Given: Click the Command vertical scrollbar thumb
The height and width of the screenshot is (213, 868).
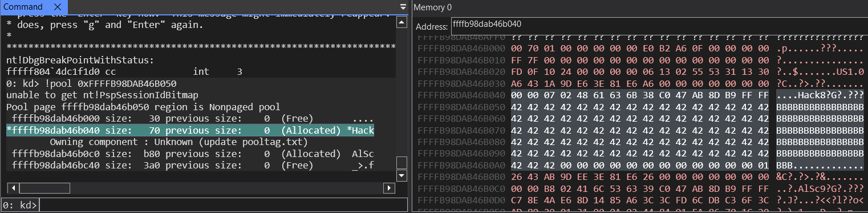Looking at the screenshot, I should click(x=402, y=163).
